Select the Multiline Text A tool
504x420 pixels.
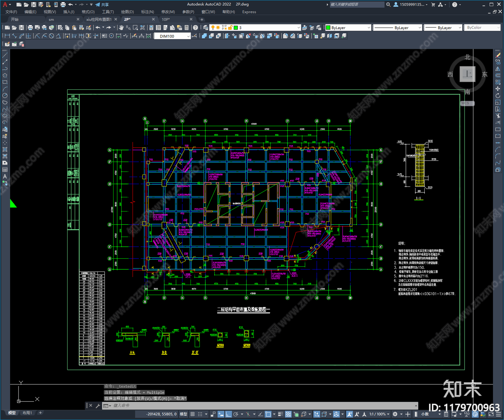pyautogui.click(x=5, y=177)
